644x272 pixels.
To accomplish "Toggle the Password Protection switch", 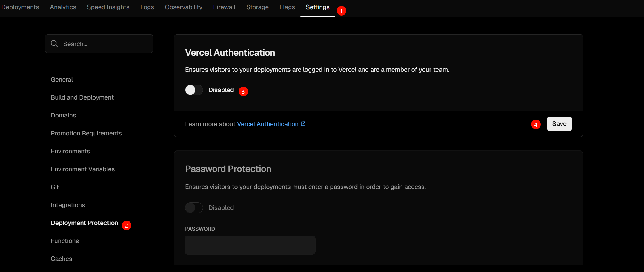I will [x=194, y=208].
